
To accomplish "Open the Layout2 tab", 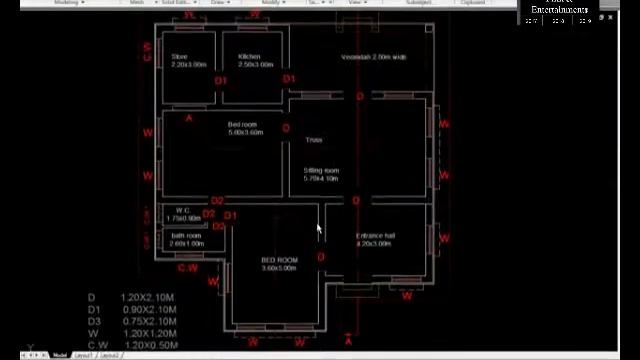I will (x=109, y=356).
